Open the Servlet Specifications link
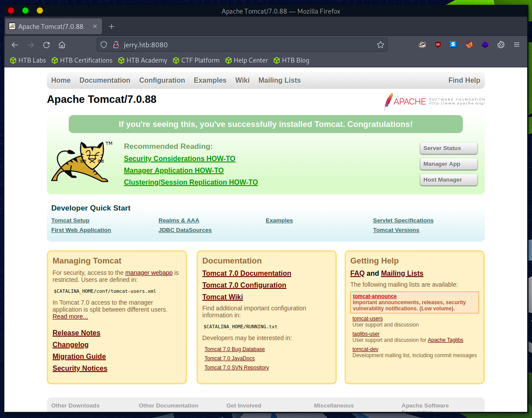Image resolution: width=532 pixels, height=418 pixels. (403, 221)
